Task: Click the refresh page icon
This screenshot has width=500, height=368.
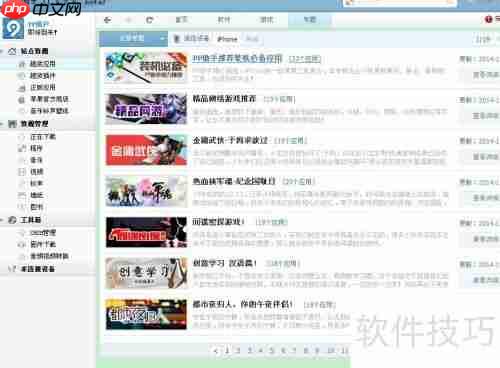Action: (150, 20)
